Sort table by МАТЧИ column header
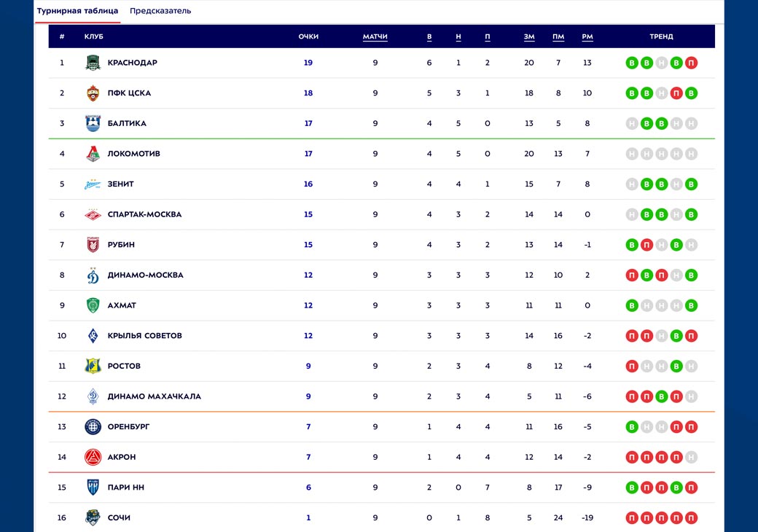 click(375, 36)
